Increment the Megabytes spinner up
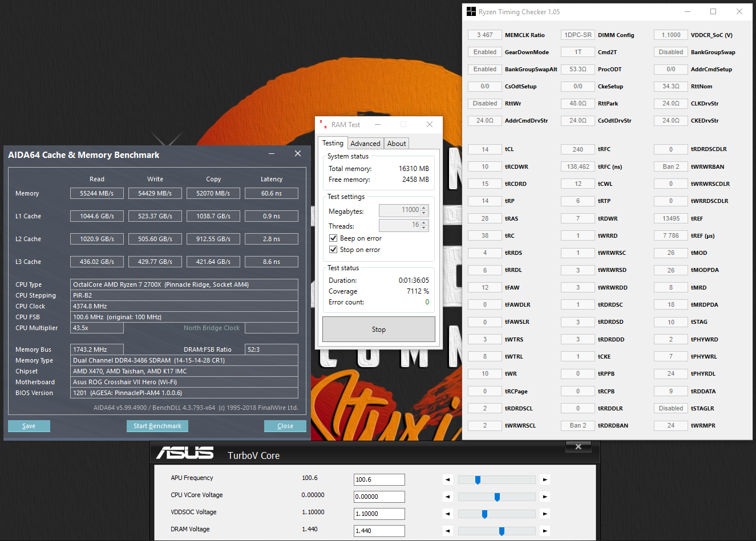756x541 pixels. click(424, 208)
